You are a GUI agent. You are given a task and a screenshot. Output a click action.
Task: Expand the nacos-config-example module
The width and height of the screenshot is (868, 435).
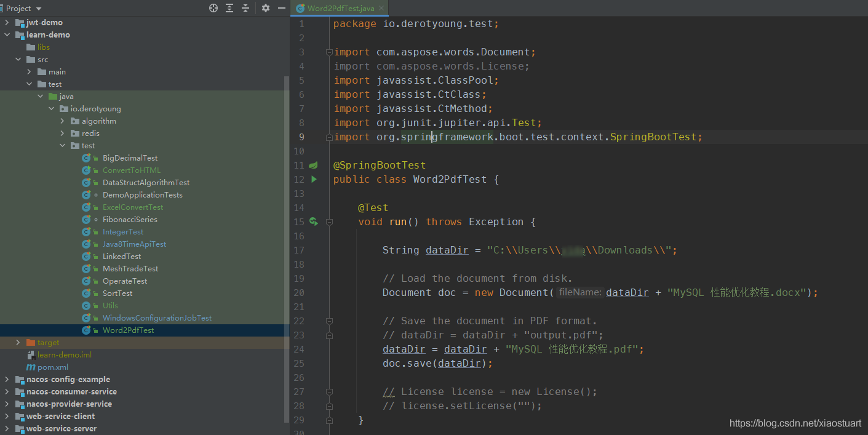click(x=7, y=380)
